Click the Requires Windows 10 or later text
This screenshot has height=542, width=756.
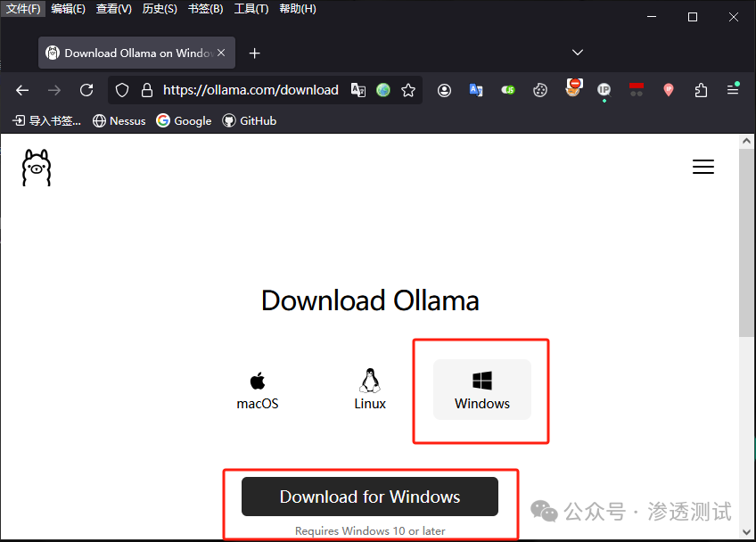(x=370, y=531)
